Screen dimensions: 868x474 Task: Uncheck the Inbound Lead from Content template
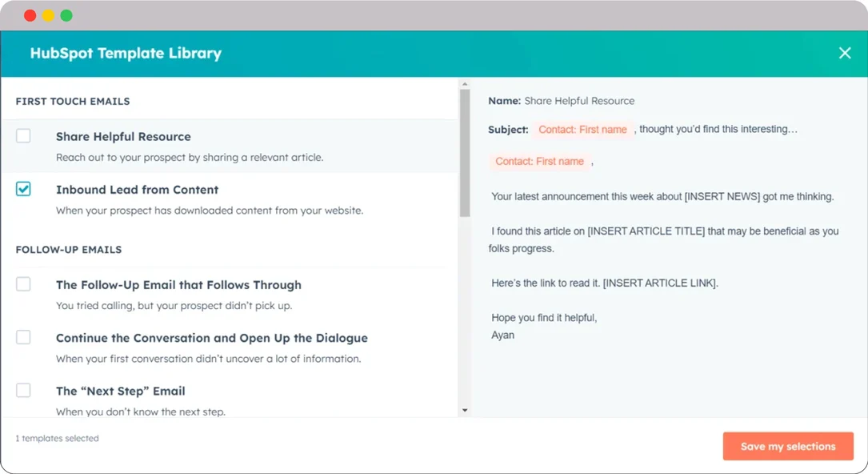22,189
